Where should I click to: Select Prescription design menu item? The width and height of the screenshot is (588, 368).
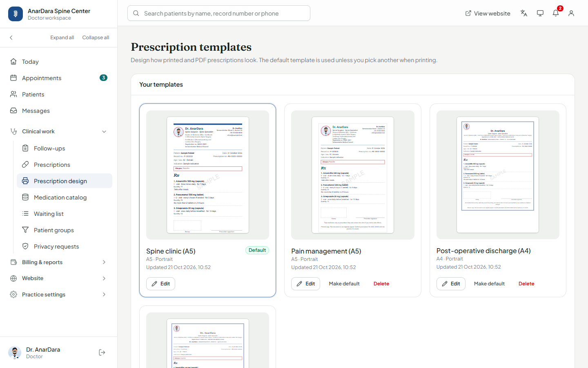click(x=65, y=181)
